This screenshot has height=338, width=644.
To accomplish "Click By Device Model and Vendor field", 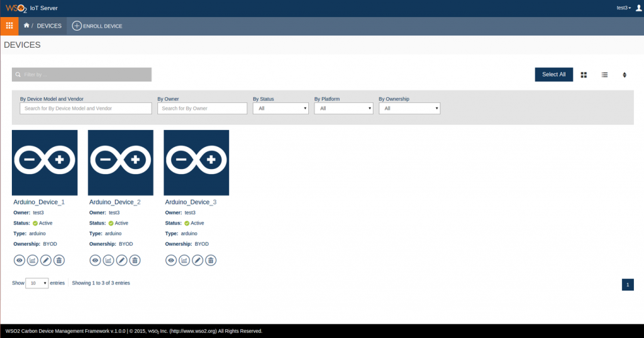I will 86,108.
